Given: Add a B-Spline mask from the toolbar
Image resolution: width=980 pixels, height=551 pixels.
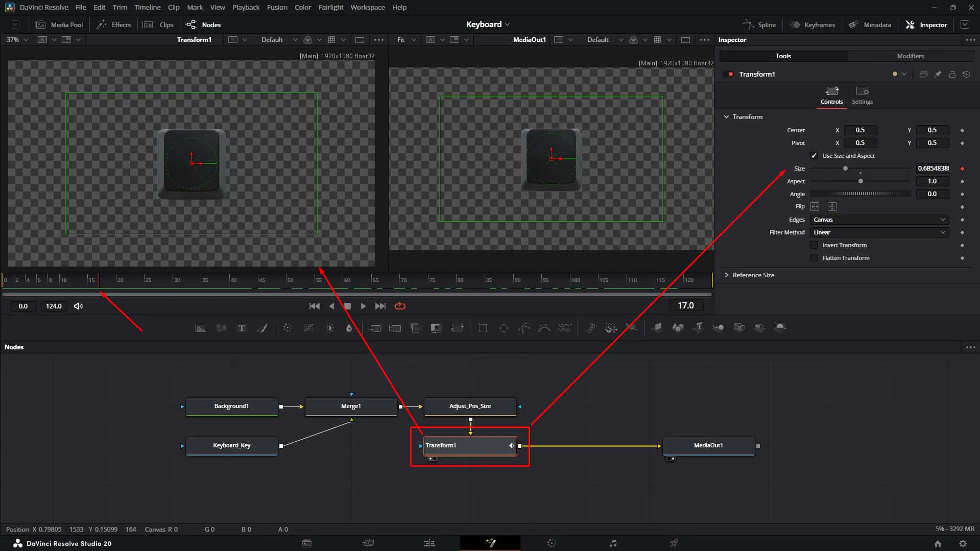Looking at the screenshot, I should [x=544, y=328].
